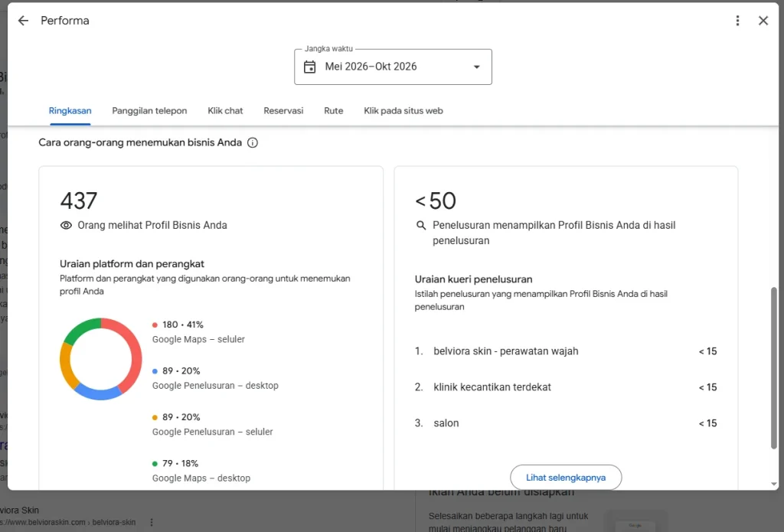The height and width of the screenshot is (532, 784).
Task: Open the Klik pada situs web tab
Action: tap(403, 110)
